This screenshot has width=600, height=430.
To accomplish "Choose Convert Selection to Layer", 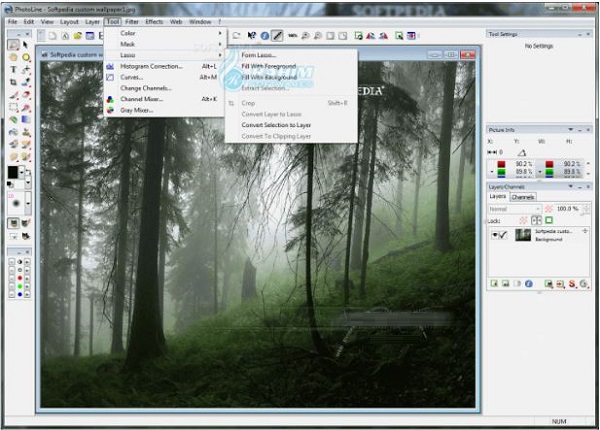I will tap(277, 125).
